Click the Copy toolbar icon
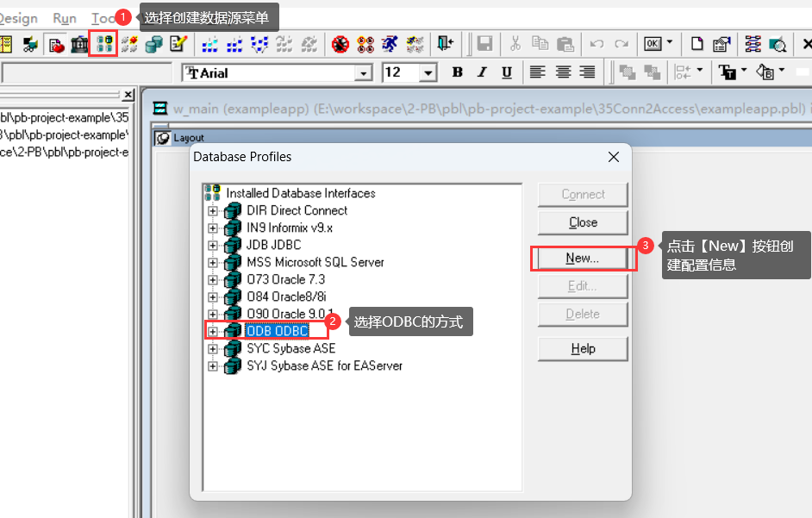Image resolution: width=812 pixels, height=518 pixels. pyautogui.click(x=540, y=44)
